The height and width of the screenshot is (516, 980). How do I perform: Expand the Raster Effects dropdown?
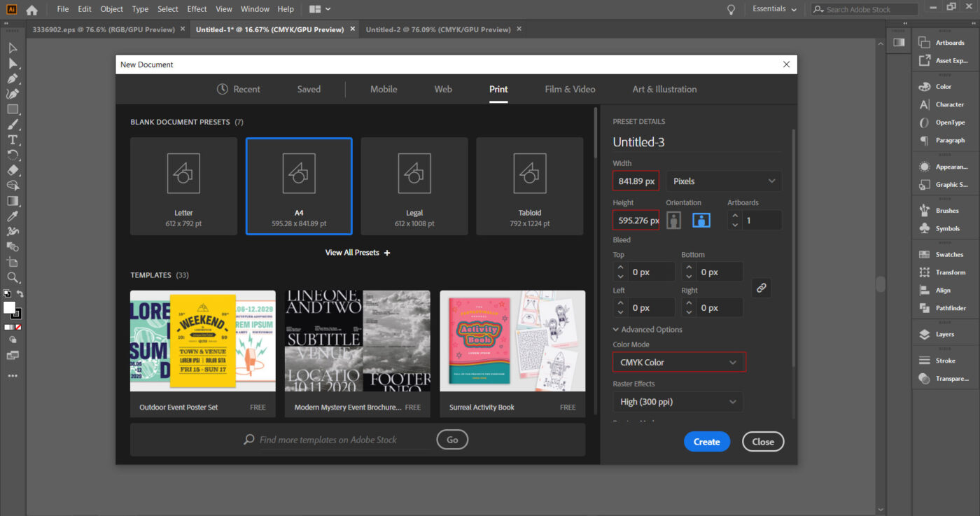[678, 402]
